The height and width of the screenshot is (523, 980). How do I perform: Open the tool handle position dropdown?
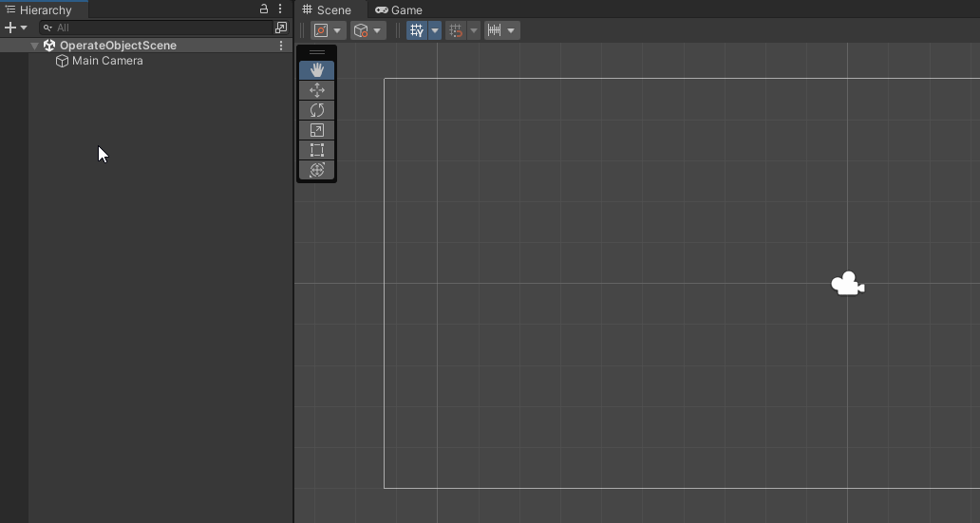329,30
